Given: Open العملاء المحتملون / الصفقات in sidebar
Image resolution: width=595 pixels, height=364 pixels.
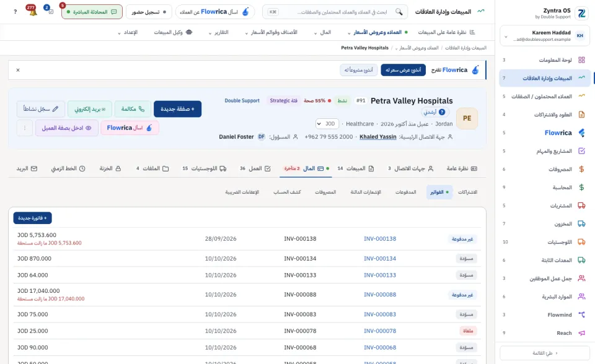Looking at the screenshot, I should [545, 97].
